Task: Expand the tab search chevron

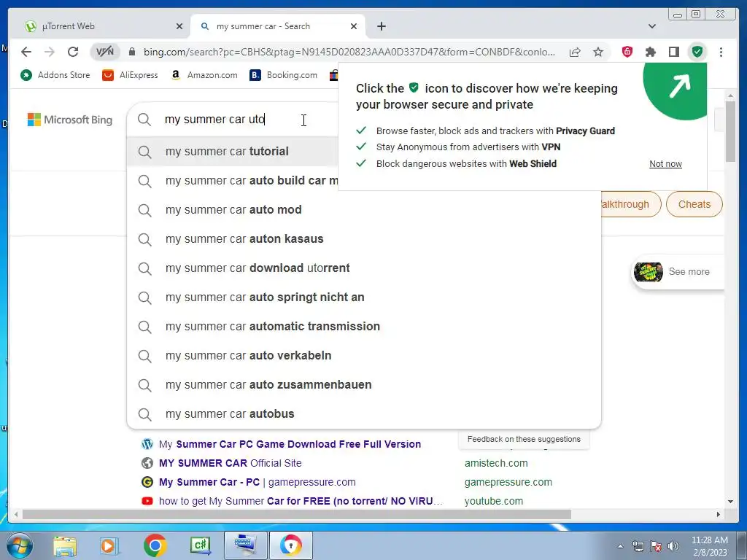Action: click(652, 26)
